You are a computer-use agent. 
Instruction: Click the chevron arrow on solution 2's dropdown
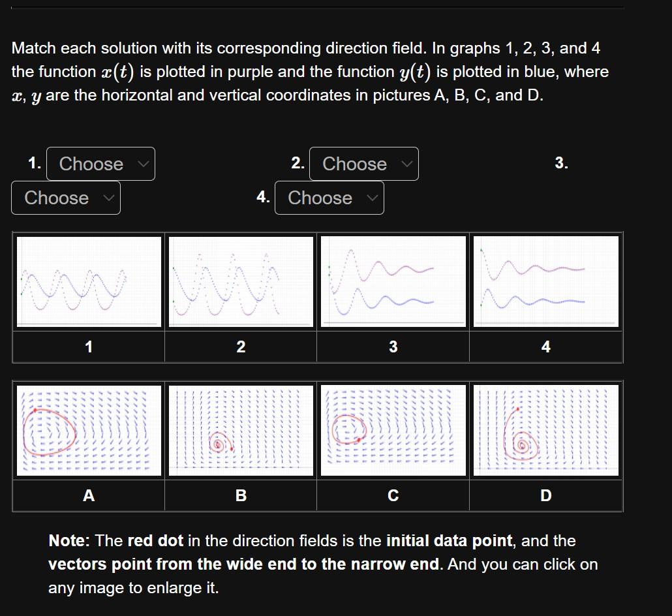[x=408, y=164]
